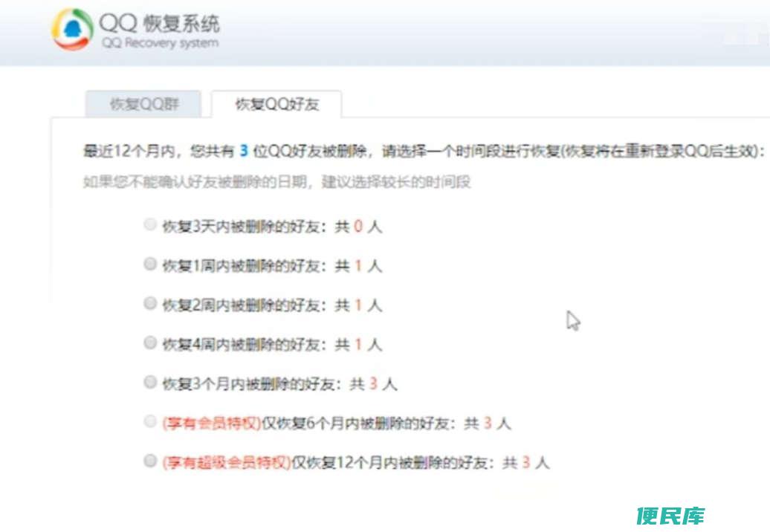Click the label 恢复3天内被删除的好友
Screen dimensions: 770x532
[x=241, y=227]
